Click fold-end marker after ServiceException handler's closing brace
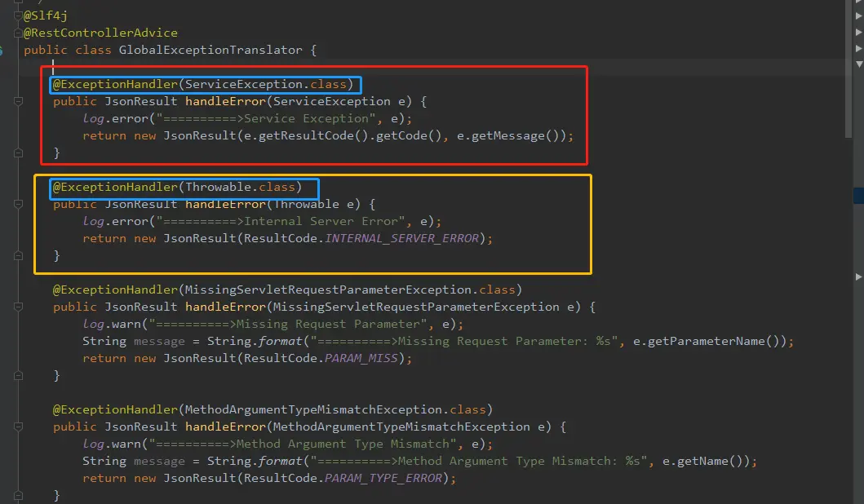Image resolution: width=864 pixels, height=504 pixels. click(18, 153)
